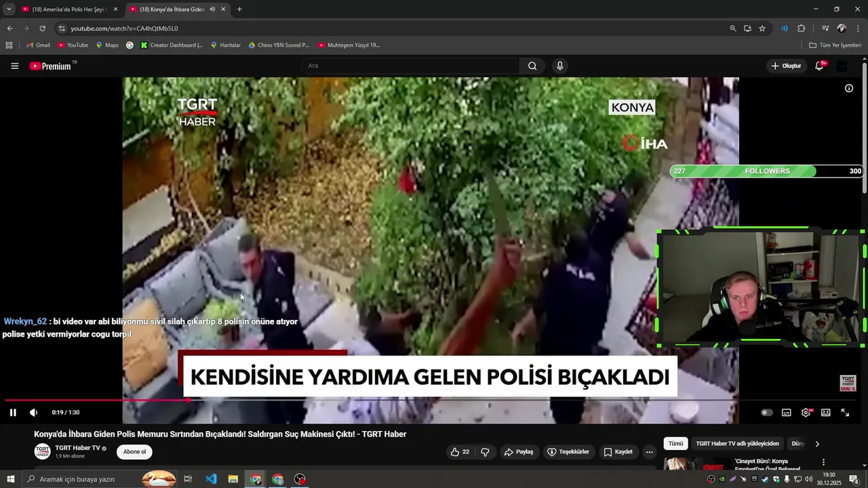Click the 'Teşekkürler' thanks button

point(570,452)
